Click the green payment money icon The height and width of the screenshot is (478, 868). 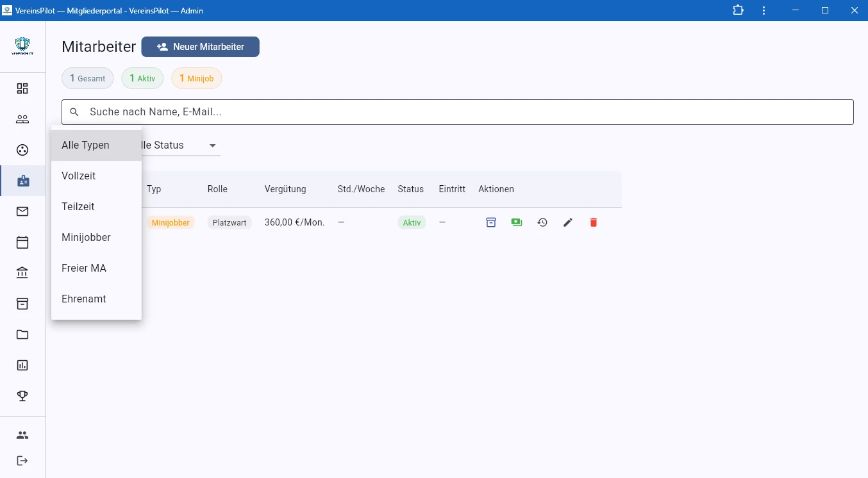[x=517, y=222]
